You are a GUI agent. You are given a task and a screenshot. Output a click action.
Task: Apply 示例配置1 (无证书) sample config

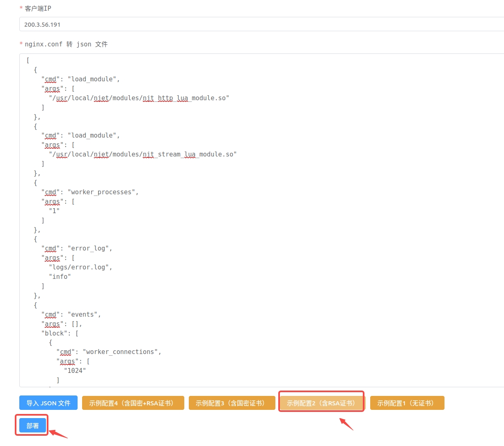point(407,403)
